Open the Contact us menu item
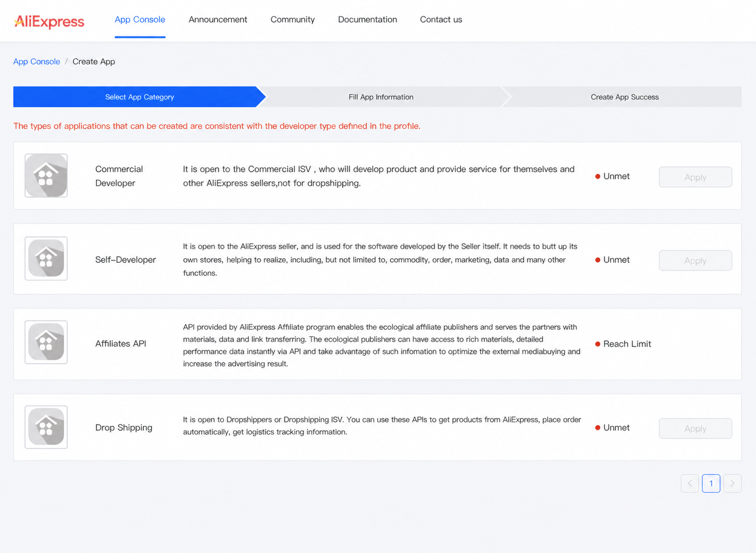Image resolution: width=756 pixels, height=553 pixels. coord(441,20)
